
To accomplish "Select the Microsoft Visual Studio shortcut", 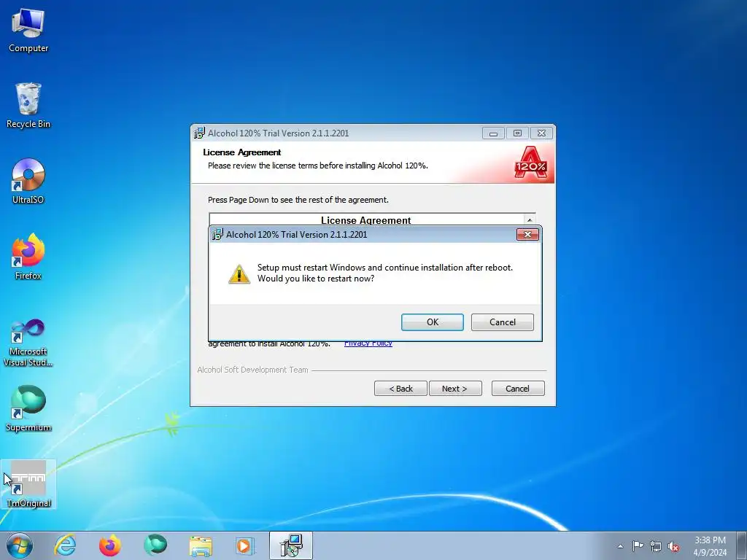I will tap(28, 343).
